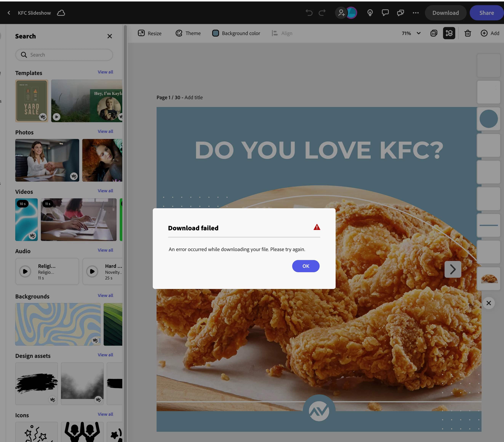Screen dimensions: 504x442
Task: Click the Align tool
Action: point(282,33)
